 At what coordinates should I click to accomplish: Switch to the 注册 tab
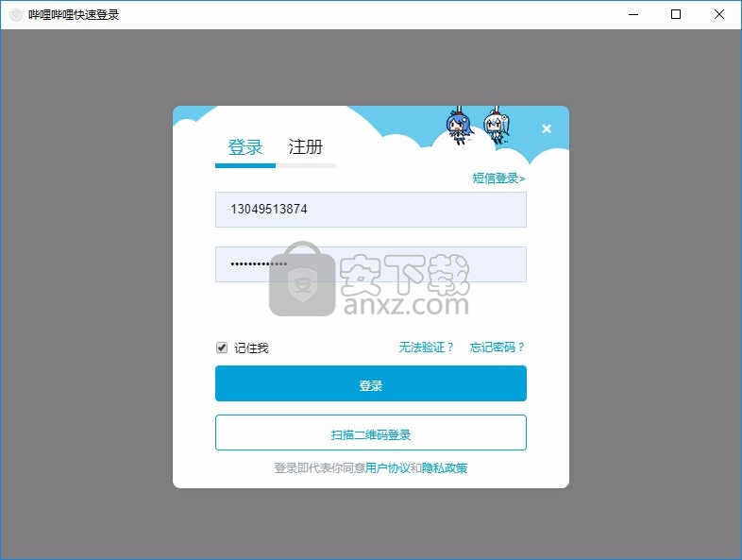(x=306, y=146)
